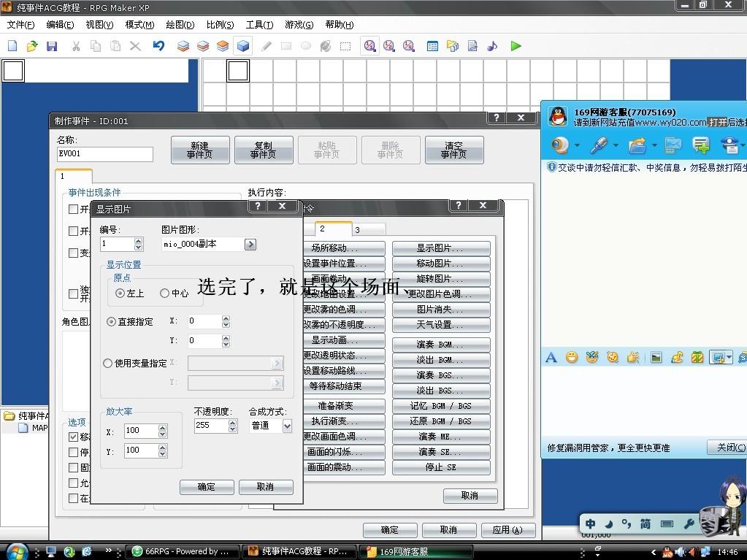Open the 工具(T) menu

tap(260, 25)
